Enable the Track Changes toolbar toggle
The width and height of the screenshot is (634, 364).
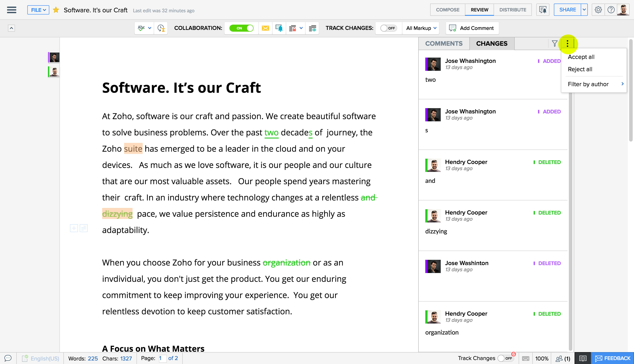point(388,28)
